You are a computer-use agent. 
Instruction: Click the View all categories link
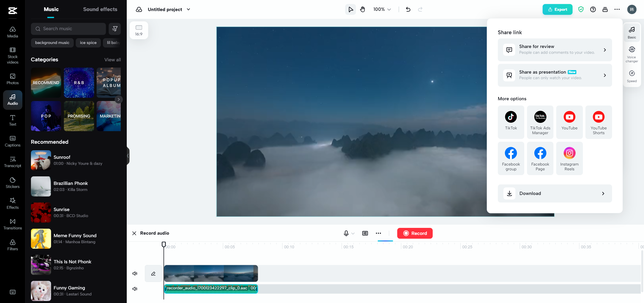112,60
